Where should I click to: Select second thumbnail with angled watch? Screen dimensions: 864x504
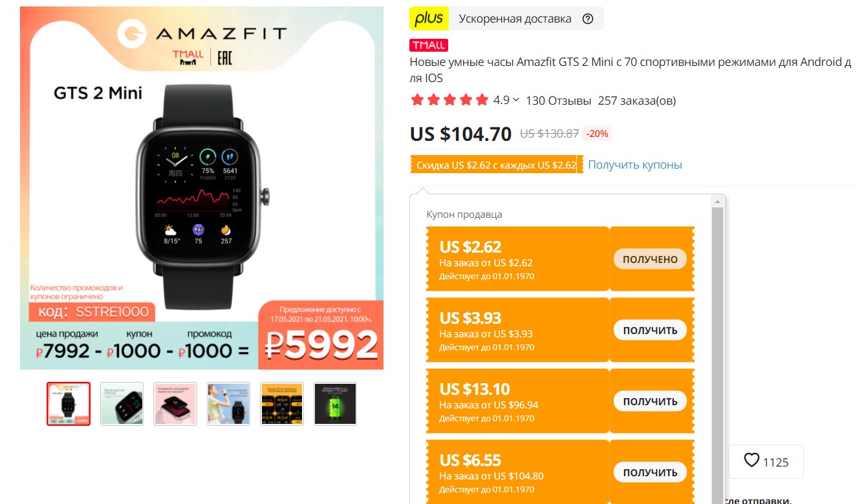tap(122, 404)
